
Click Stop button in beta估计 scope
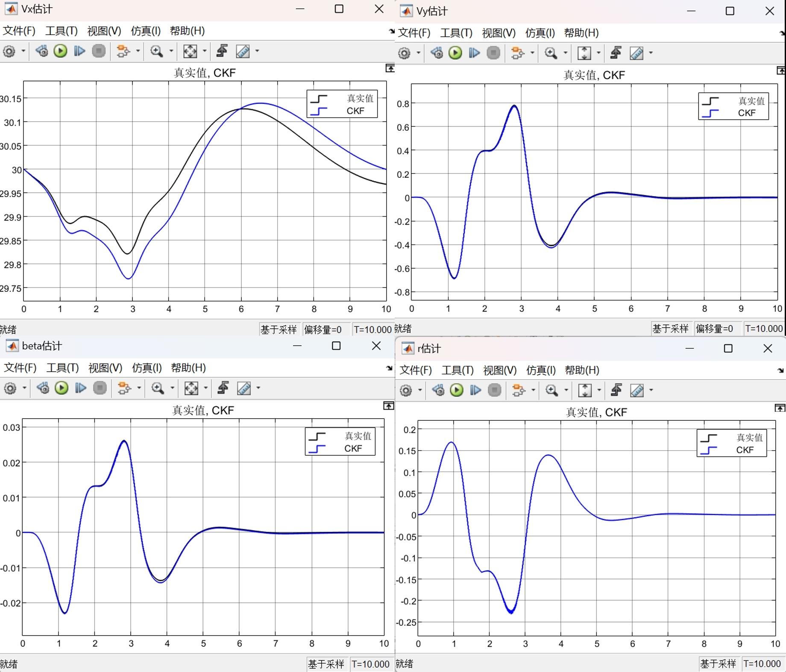pyautogui.click(x=100, y=388)
